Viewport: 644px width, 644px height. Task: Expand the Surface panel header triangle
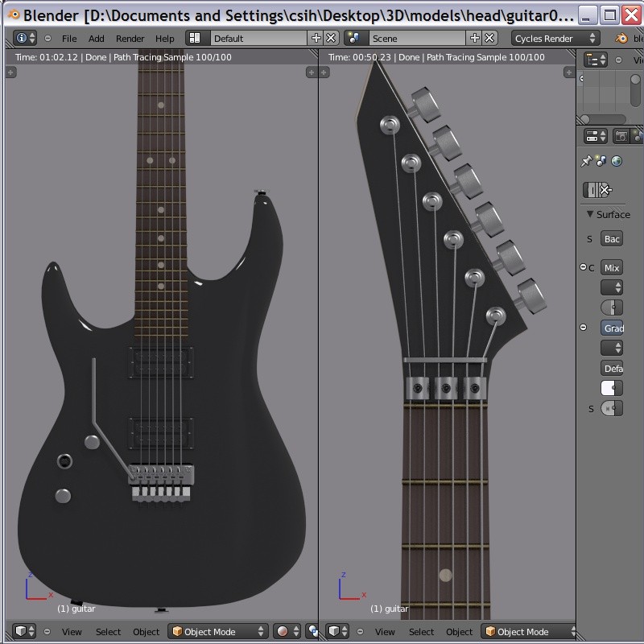pos(589,213)
